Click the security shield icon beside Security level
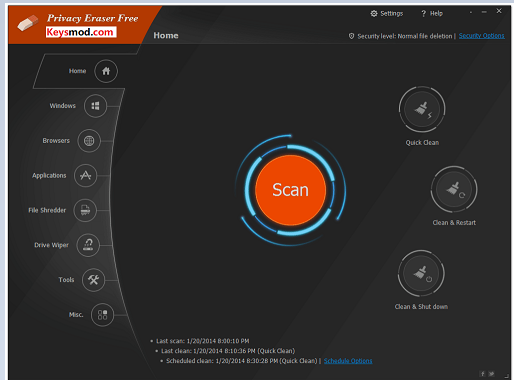The image size is (514, 380). coord(351,36)
